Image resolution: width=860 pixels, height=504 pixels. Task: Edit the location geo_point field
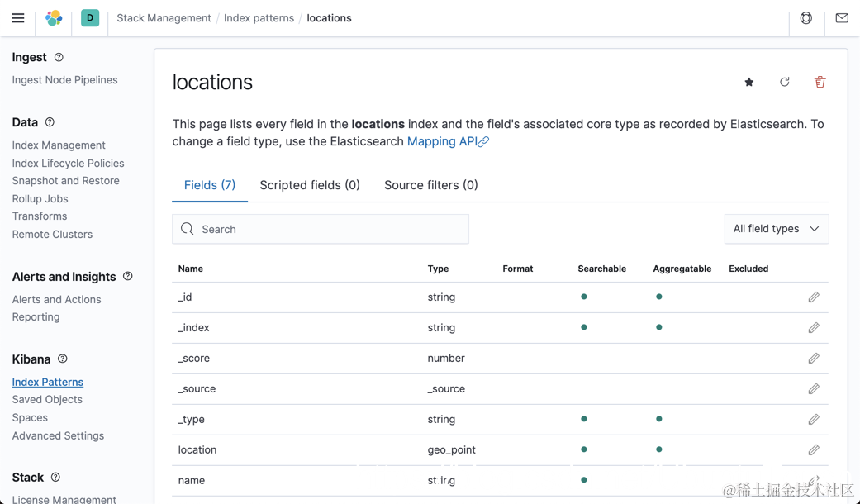[814, 449]
